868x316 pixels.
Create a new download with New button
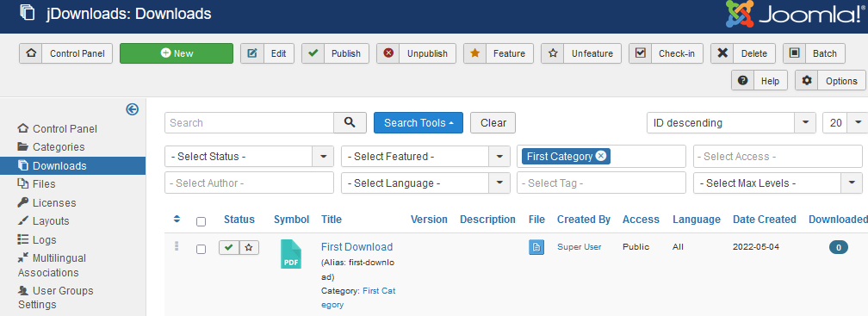coord(177,53)
